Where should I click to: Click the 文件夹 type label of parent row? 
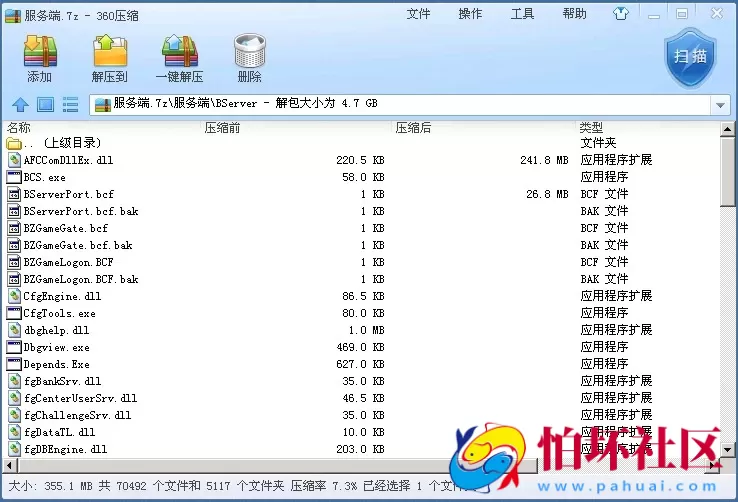[x=598, y=143]
